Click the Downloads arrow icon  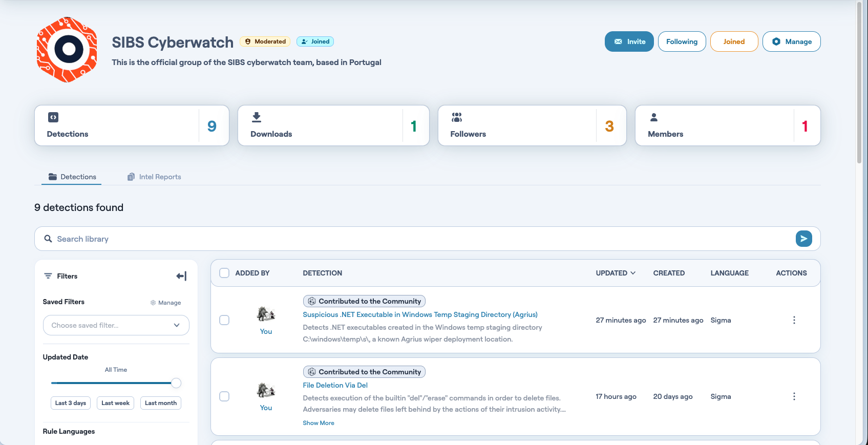tap(257, 117)
